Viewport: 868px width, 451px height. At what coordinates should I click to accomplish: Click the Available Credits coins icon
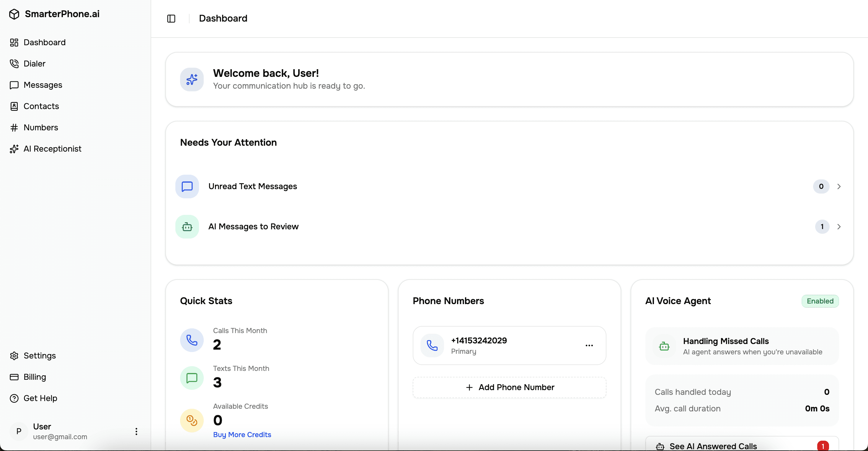click(192, 421)
